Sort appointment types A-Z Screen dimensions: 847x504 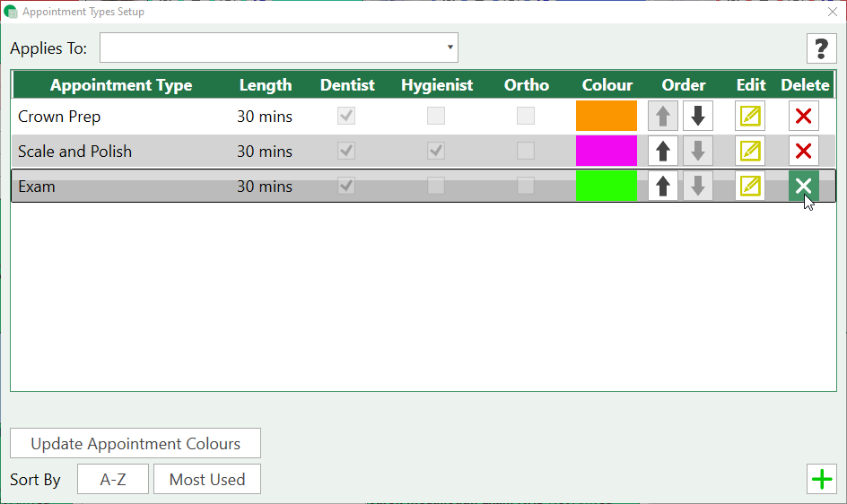[113, 480]
